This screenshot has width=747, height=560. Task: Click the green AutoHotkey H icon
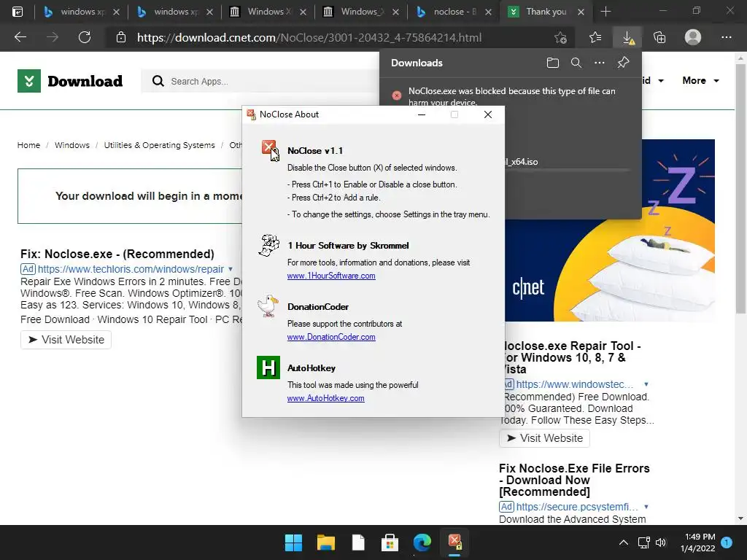(268, 367)
